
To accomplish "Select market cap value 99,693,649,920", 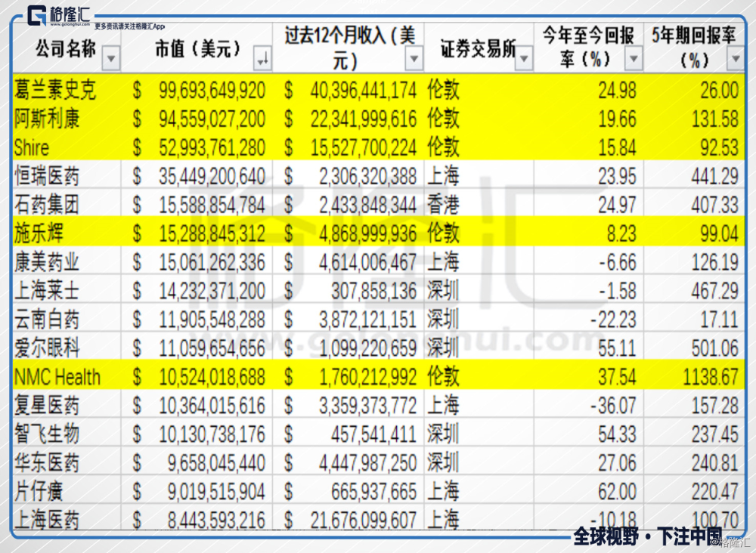I will click(212, 91).
